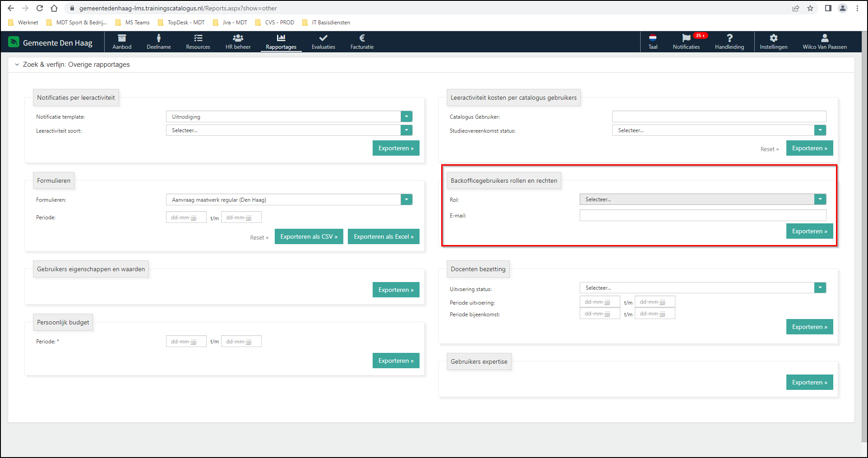Image resolution: width=868 pixels, height=458 pixels.
Task: Open Notificaties flag icon
Action: point(686,38)
